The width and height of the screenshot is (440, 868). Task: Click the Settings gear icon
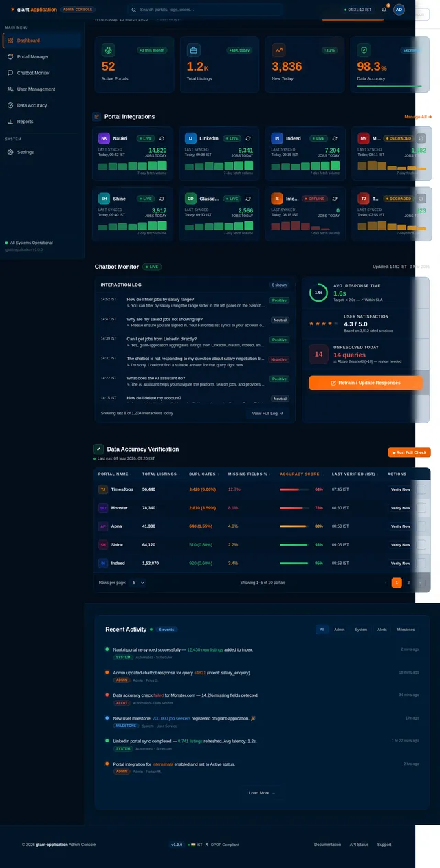(x=10, y=152)
